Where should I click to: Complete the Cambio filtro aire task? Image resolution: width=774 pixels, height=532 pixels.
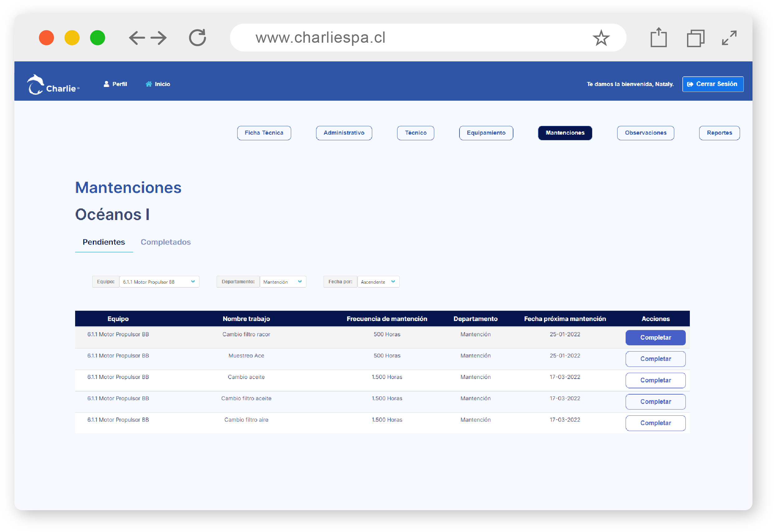pos(655,423)
